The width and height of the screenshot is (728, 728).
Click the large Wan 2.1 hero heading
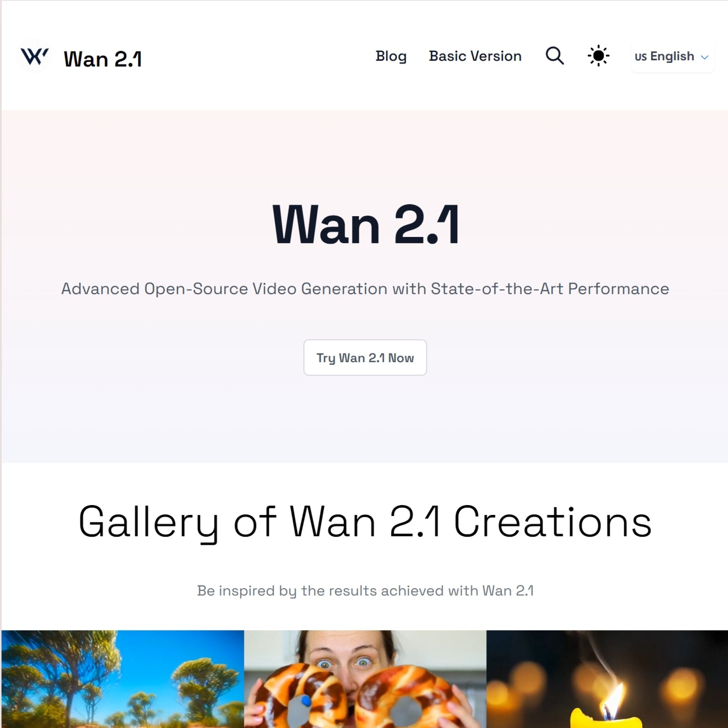[366, 224]
